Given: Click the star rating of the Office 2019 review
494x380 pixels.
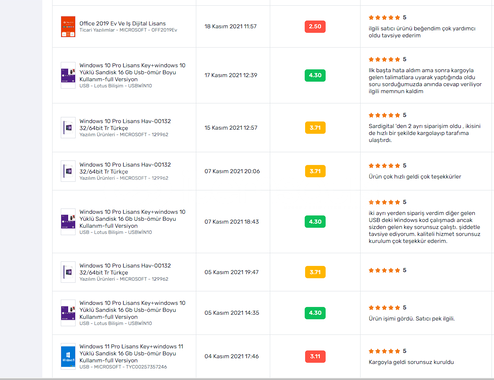Looking at the screenshot, I should [384, 17].
